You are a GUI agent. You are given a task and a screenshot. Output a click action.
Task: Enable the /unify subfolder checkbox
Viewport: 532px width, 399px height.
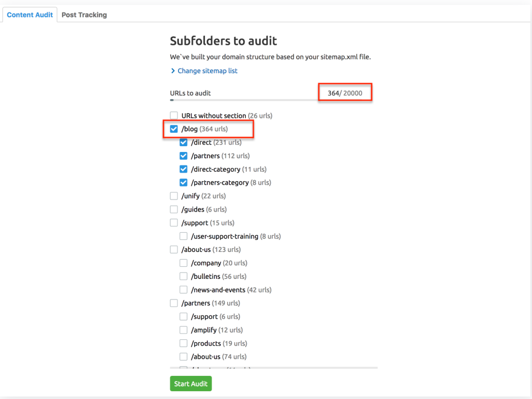tap(173, 195)
